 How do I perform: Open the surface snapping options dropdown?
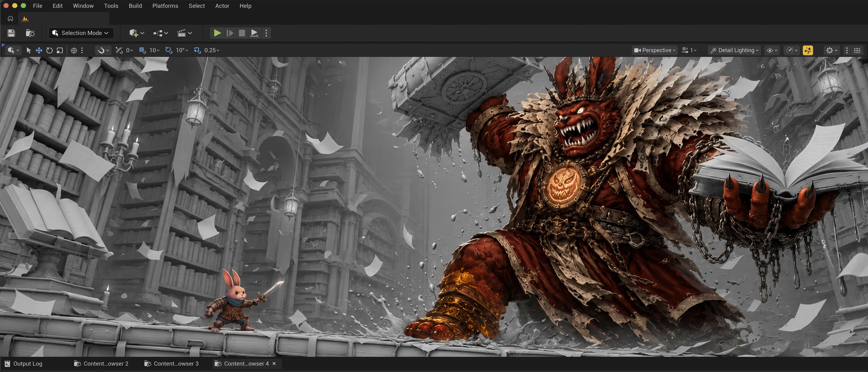[103, 50]
